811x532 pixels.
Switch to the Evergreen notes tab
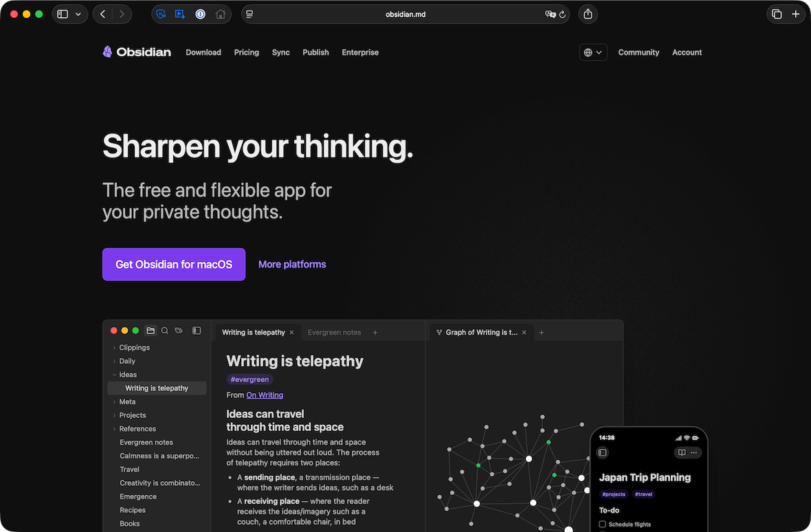[334, 333]
